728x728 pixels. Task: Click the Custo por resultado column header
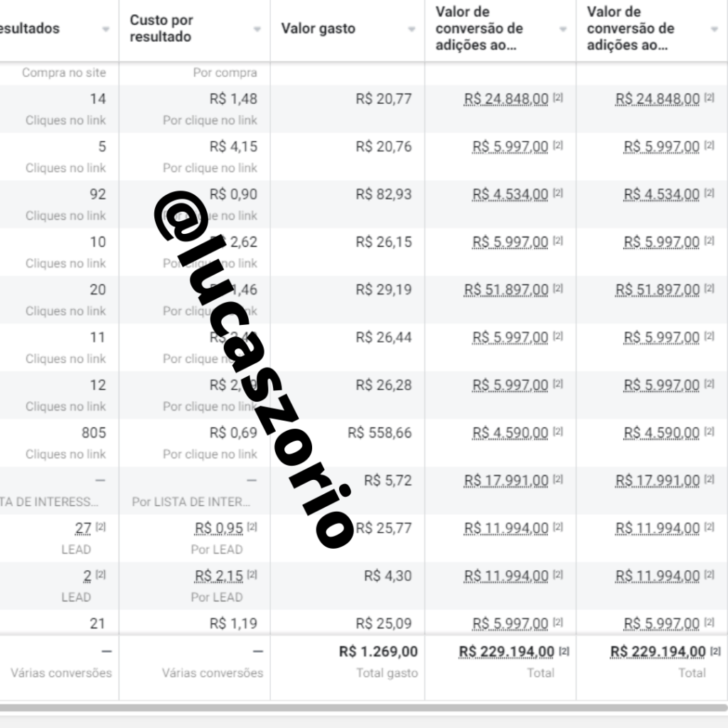pos(161,28)
